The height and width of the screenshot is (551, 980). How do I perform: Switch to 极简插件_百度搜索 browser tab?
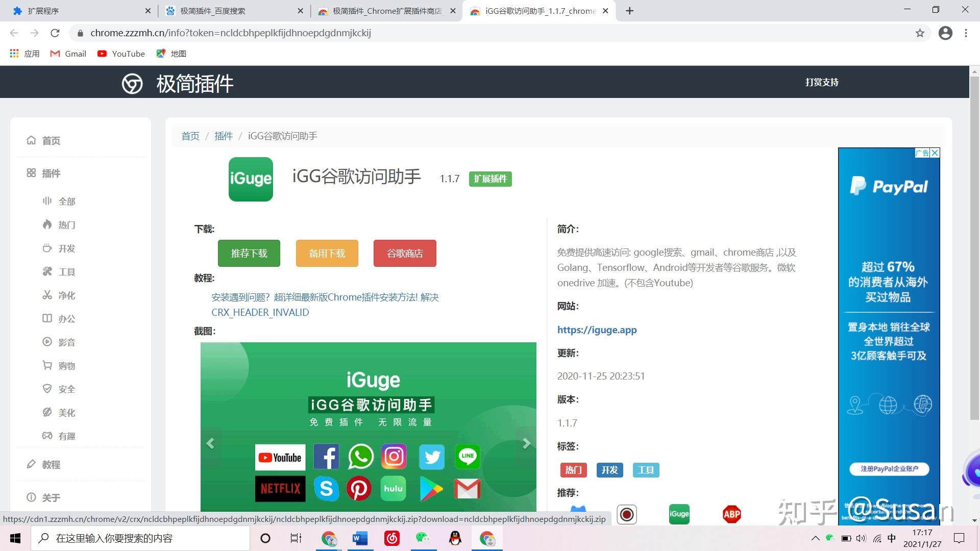click(x=234, y=11)
